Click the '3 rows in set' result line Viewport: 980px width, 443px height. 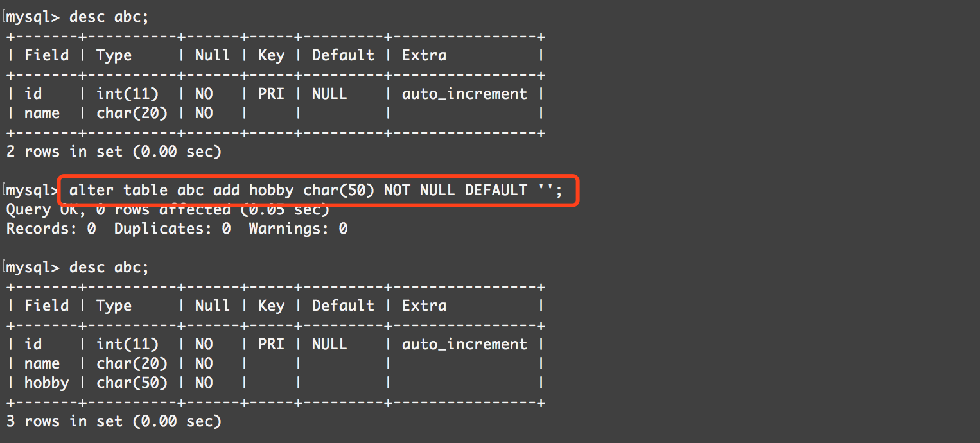pos(114,422)
